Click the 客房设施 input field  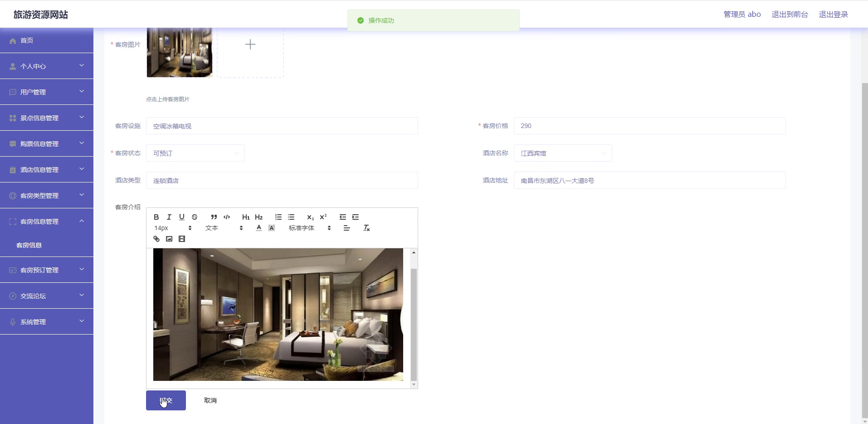pyautogui.click(x=282, y=126)
